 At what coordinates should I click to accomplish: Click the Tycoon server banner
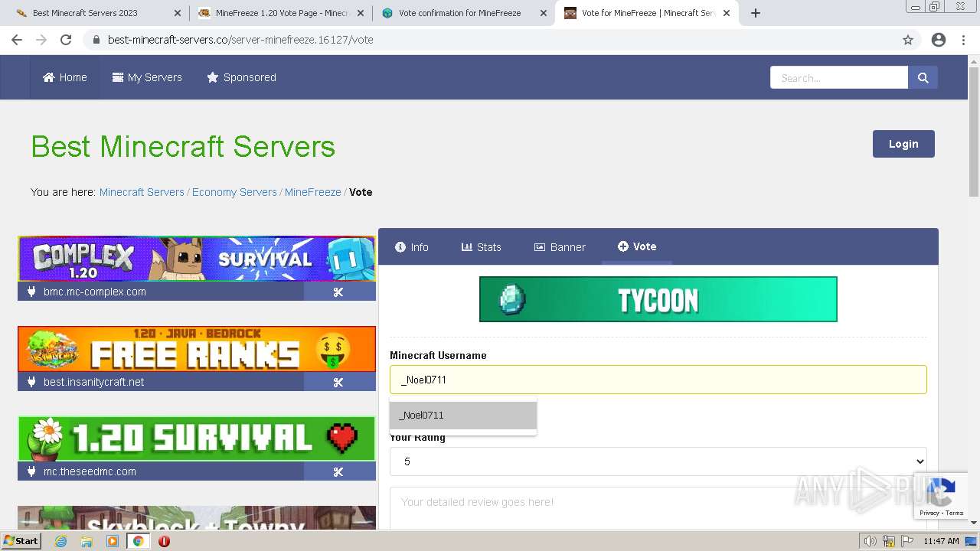(x=658, y=299)
